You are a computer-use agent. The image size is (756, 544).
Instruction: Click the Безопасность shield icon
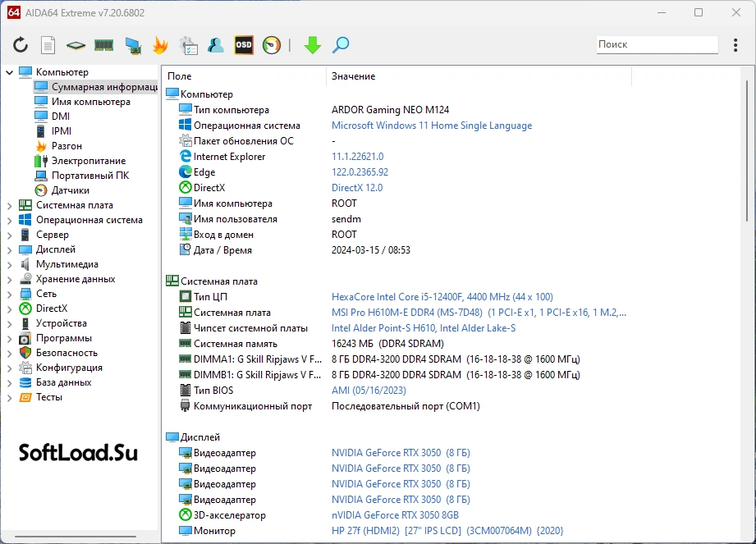coord(25,353)
